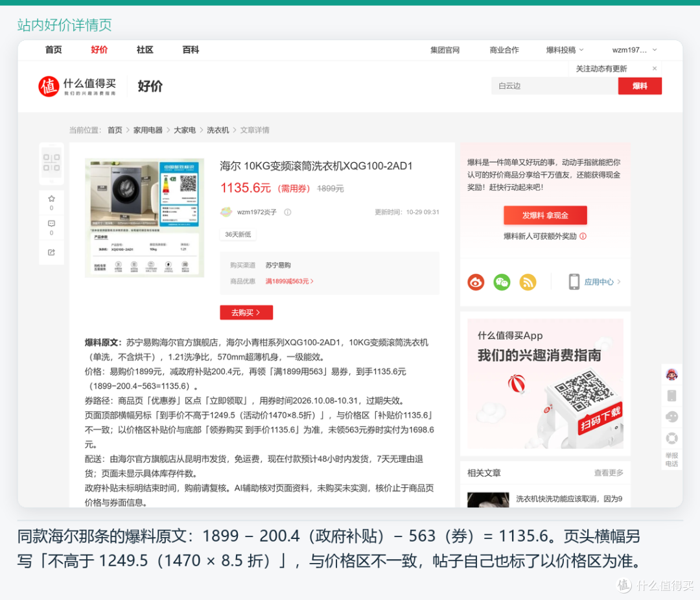Open the Weibo social icon
This screenshot has width=700, height=600.
pyautogui.click(x=476, y=282)
